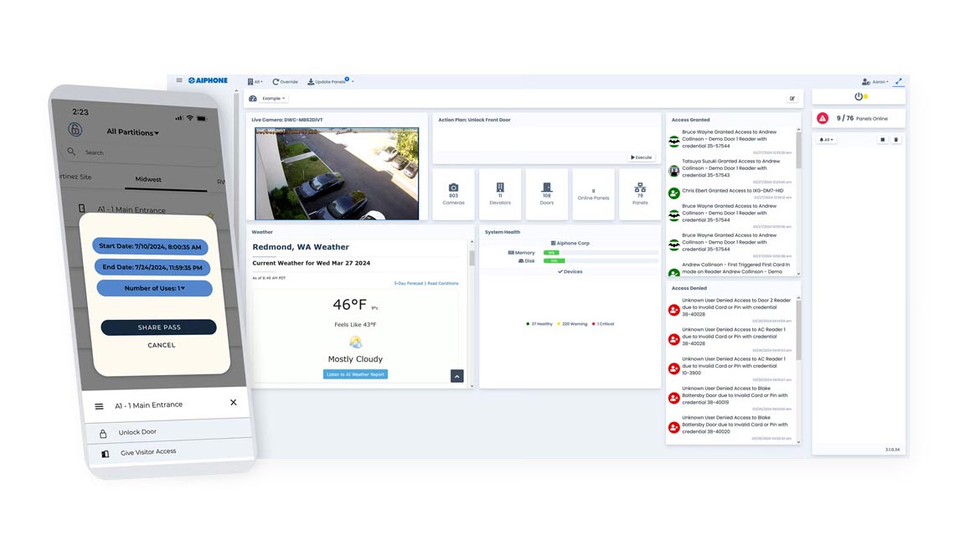Viewport: 980px width, 551px height.
Task: Open the live camera DWC-MB62DiVT video feed
Action: (337, 173)
